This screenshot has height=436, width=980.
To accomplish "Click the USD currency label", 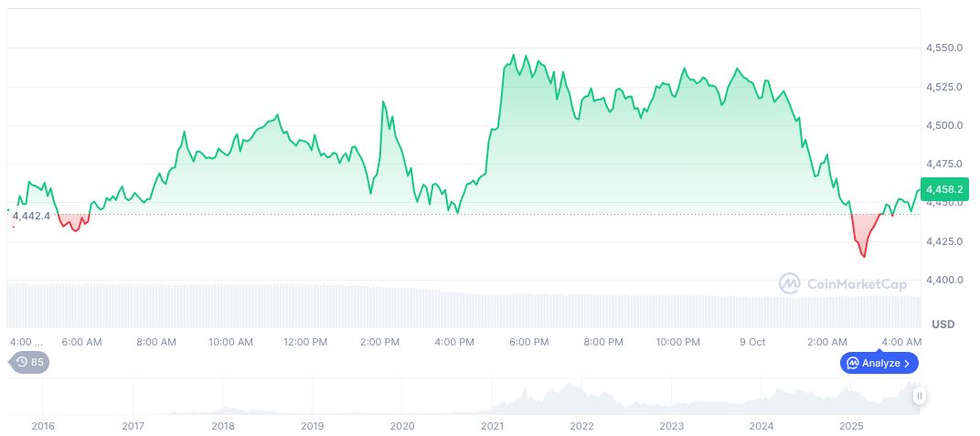I will [943, 324].
